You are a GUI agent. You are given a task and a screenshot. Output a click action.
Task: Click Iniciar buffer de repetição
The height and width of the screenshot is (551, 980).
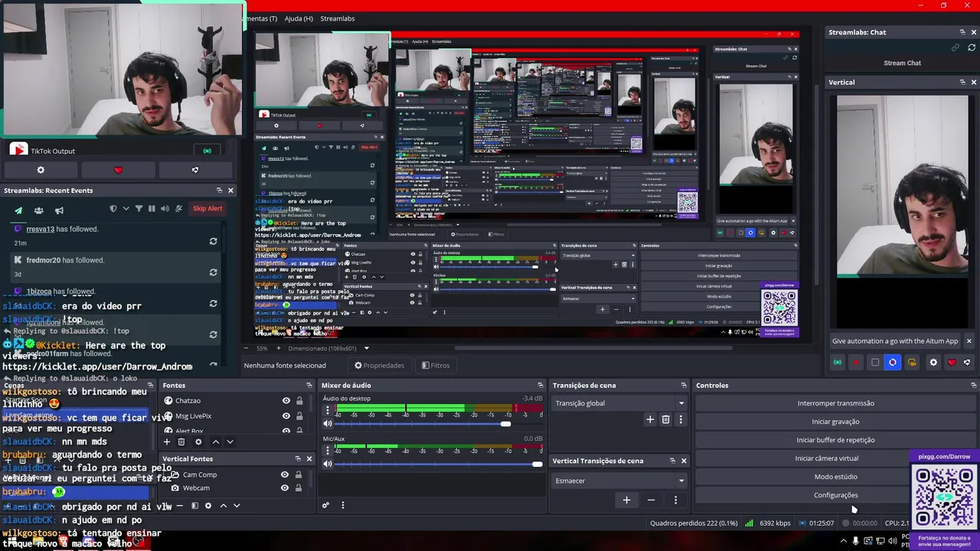(835, 440)
